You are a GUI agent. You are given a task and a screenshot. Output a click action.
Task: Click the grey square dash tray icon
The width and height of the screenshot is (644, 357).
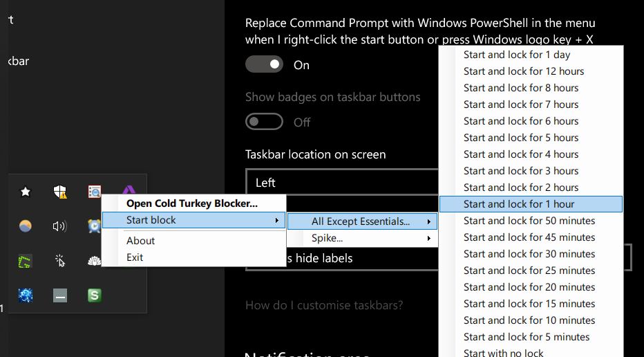point(60,295)
